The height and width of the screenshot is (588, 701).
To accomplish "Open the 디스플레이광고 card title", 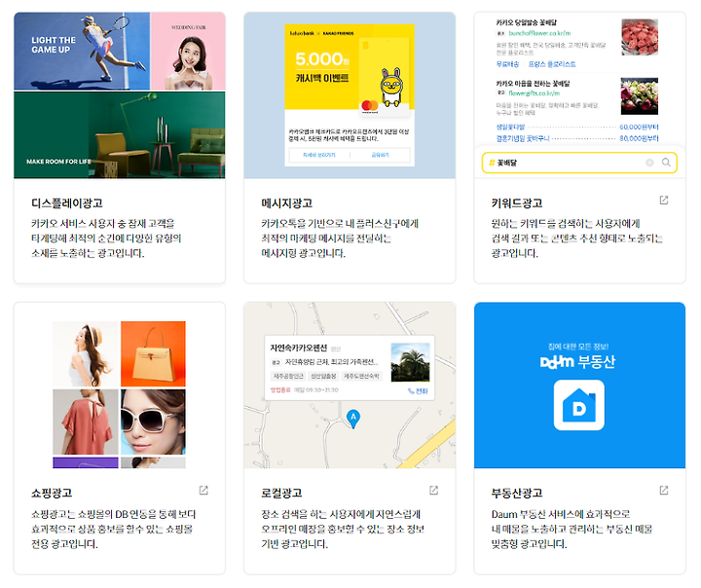I will coord(67,203).
